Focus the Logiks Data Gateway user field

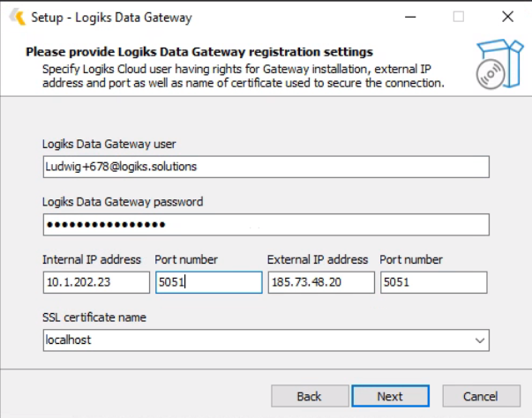coord(265,167)
